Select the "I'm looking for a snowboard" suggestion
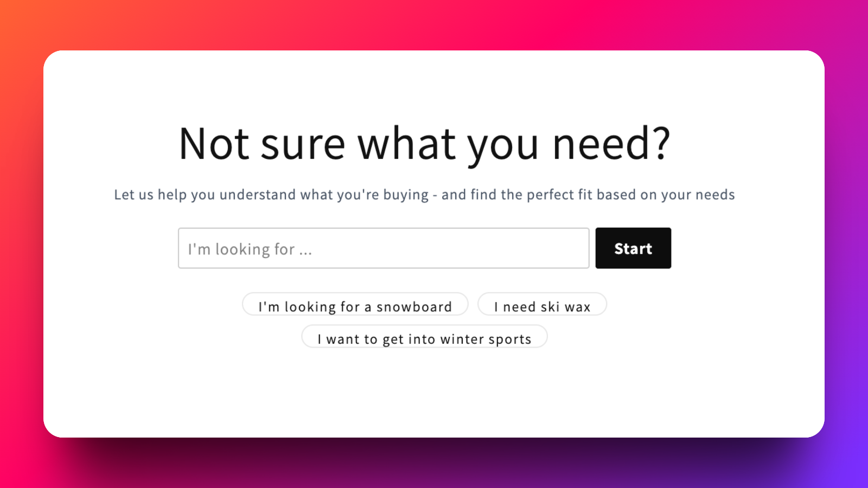This screenshot has height=488, width=868. (355, 304)
